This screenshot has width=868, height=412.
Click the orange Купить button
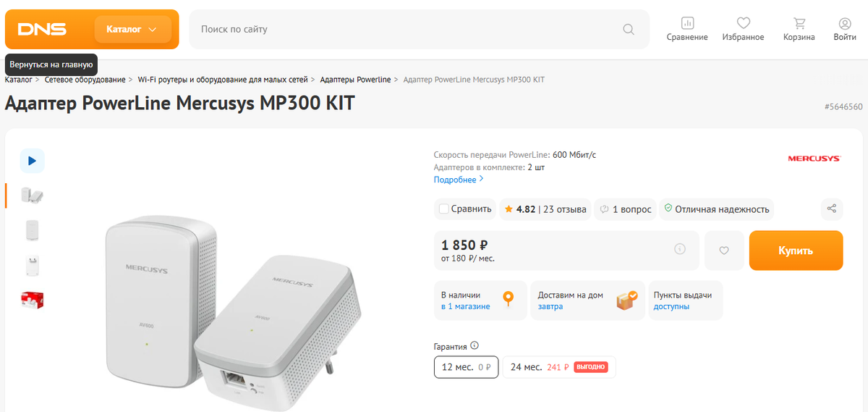[x=796, y=251]
